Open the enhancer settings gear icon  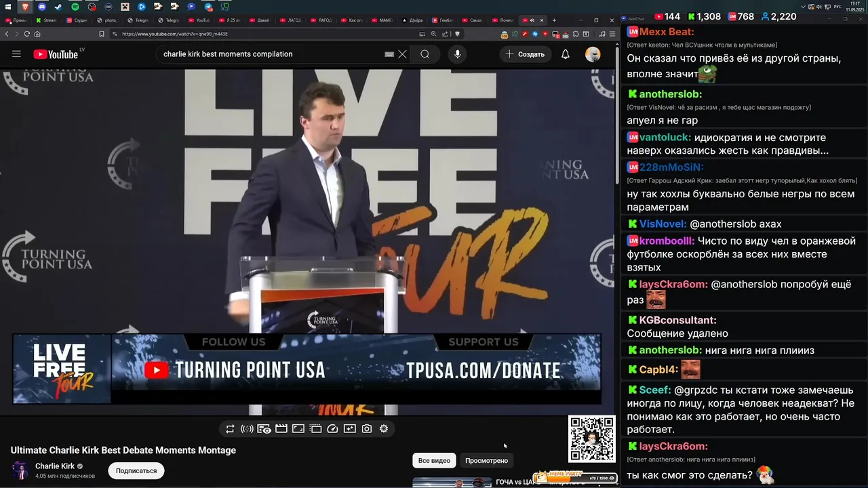384,428
